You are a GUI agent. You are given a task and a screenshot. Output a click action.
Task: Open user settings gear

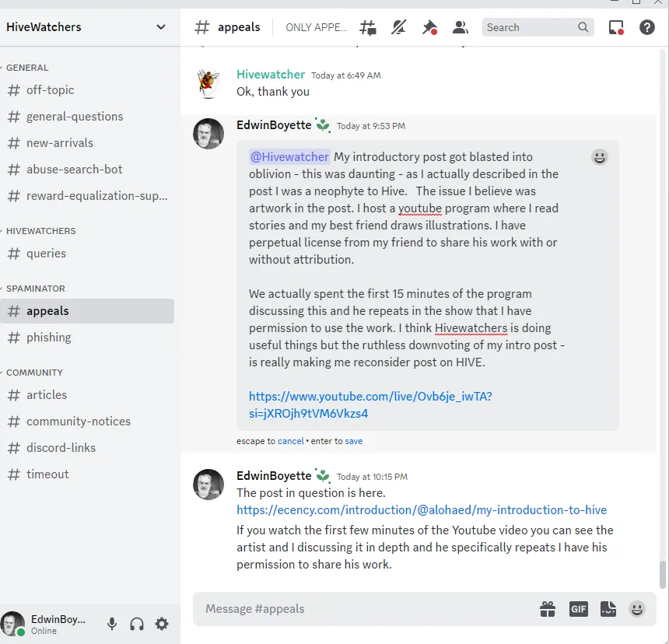[162, 624]
